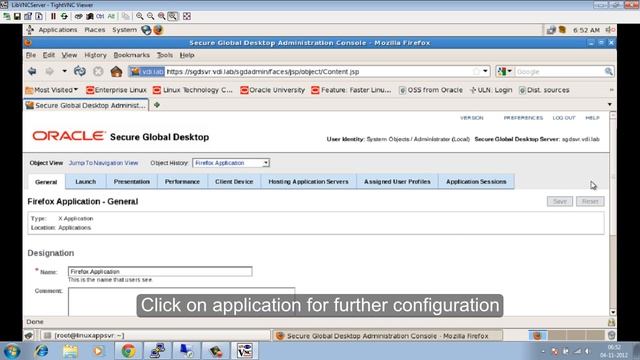
Task: Click the LOG OUT link
Action: 564,118
